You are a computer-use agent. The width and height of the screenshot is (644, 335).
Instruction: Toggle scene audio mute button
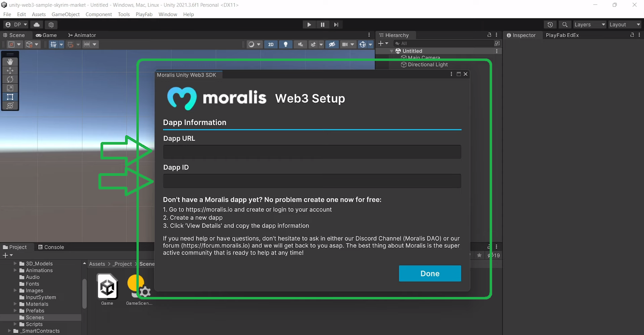(x=300, y=44)
